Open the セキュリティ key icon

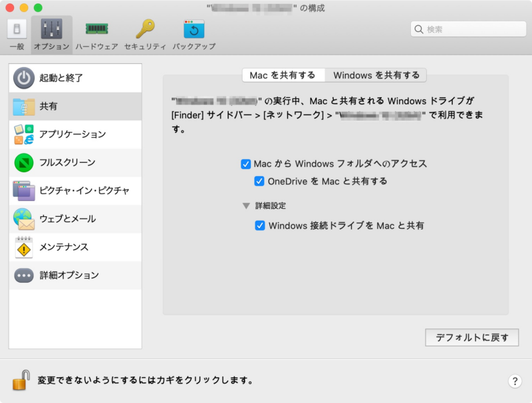coord(145,29)
